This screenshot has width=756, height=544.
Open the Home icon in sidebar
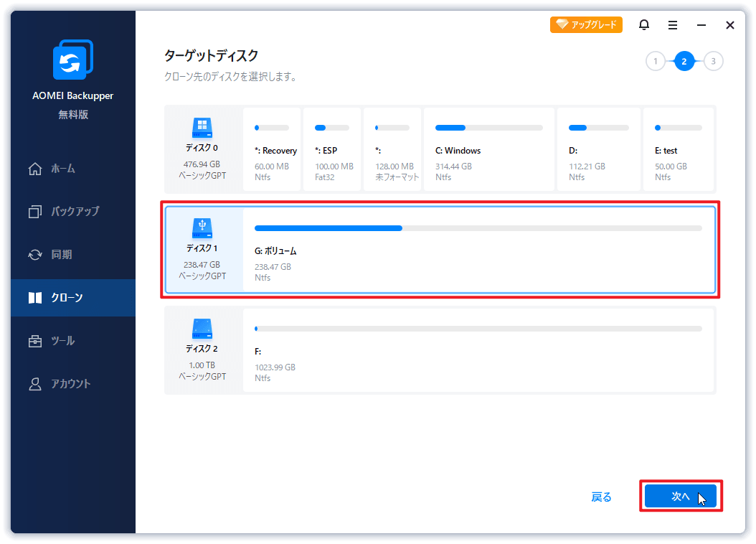pos(35,169)
